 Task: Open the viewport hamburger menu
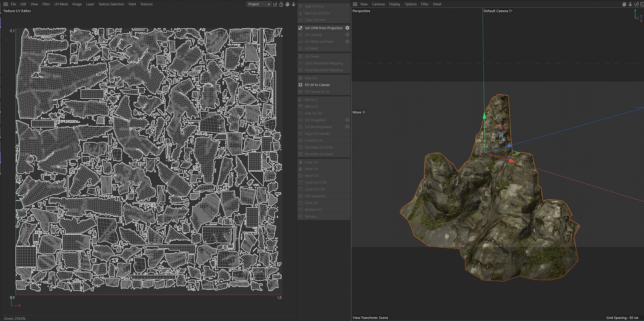click(355, 4)
